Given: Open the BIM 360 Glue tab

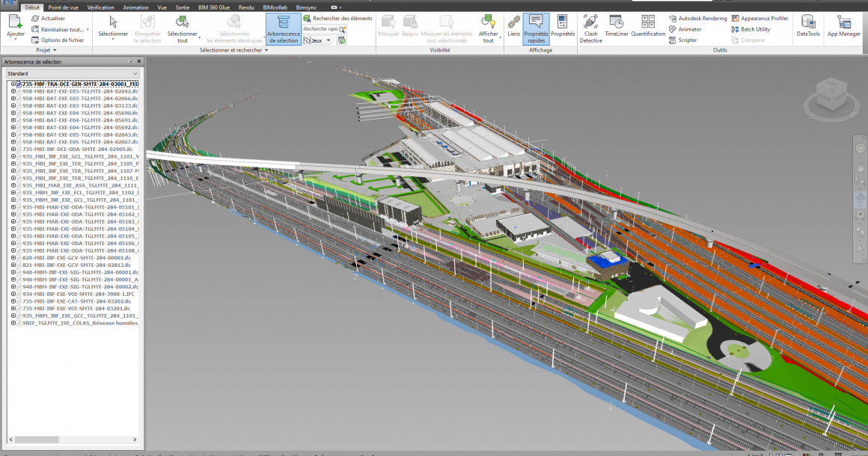Looking at the screenshot, I should tap(214, 7).
